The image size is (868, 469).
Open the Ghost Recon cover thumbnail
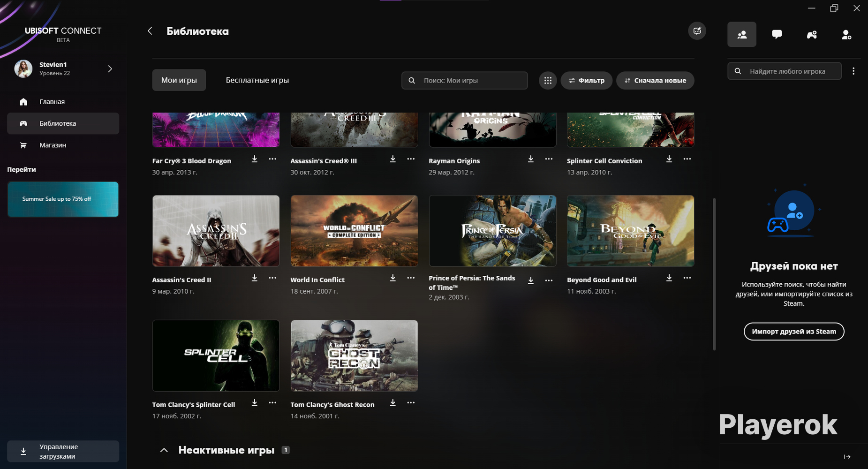click(354, 356)
